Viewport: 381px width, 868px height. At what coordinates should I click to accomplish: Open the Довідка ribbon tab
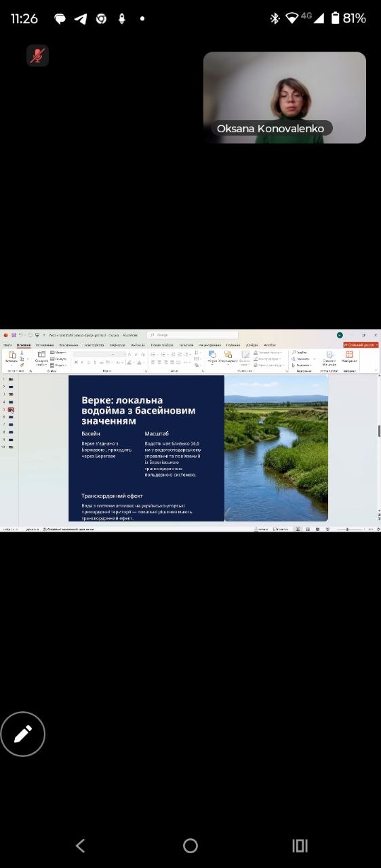tap(252, 344)
